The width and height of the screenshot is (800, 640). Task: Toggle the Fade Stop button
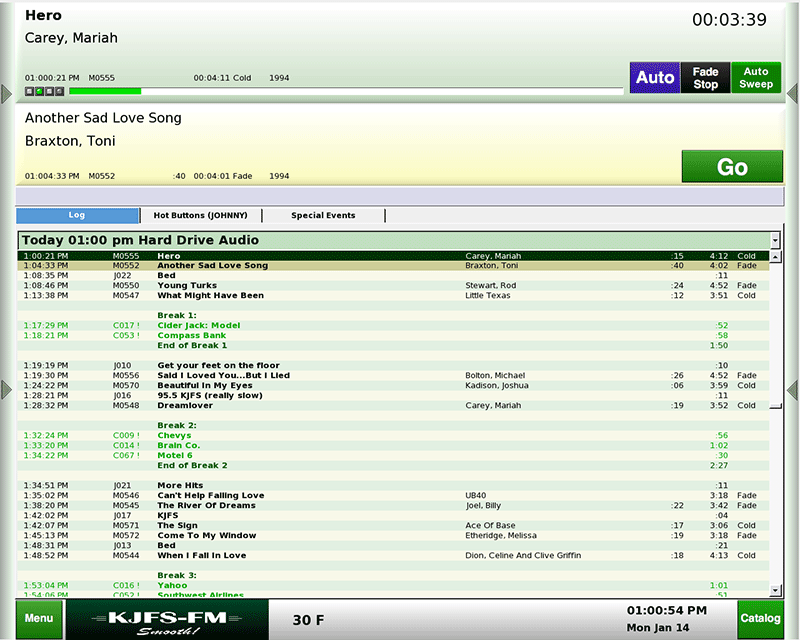coord(706,78)
